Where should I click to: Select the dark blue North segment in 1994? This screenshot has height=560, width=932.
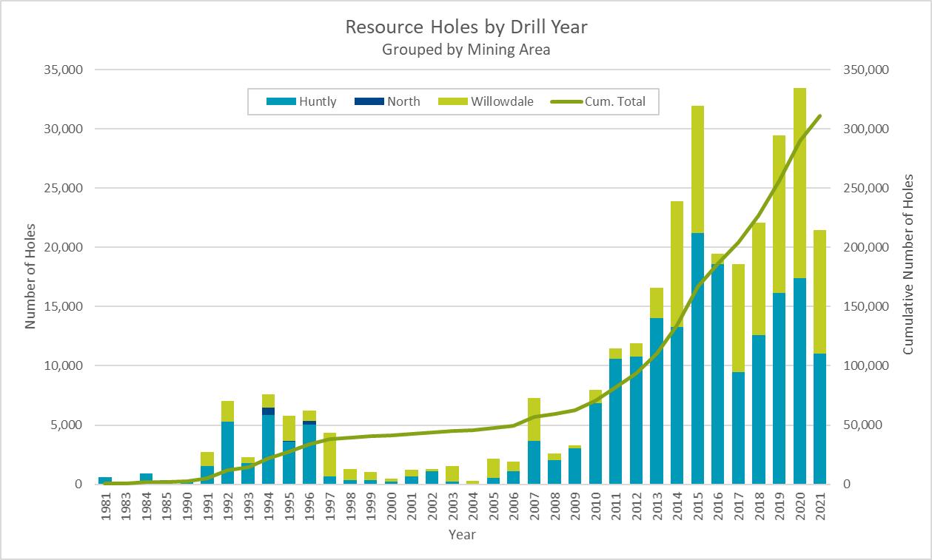point(268,411)
